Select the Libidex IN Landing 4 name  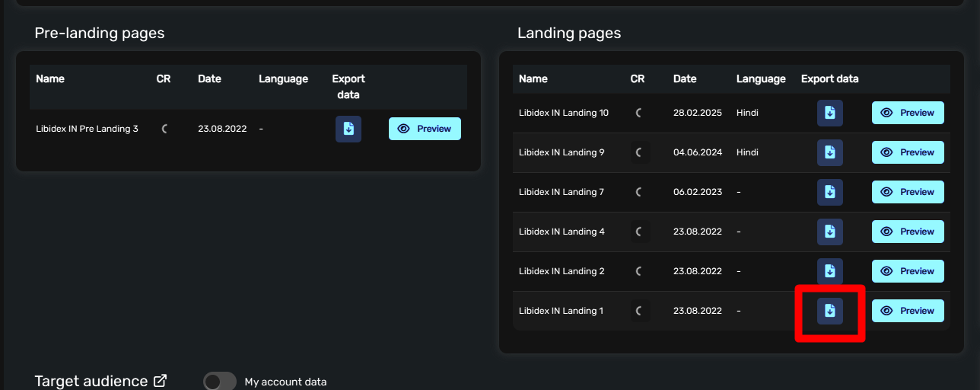tap(562, 232)
